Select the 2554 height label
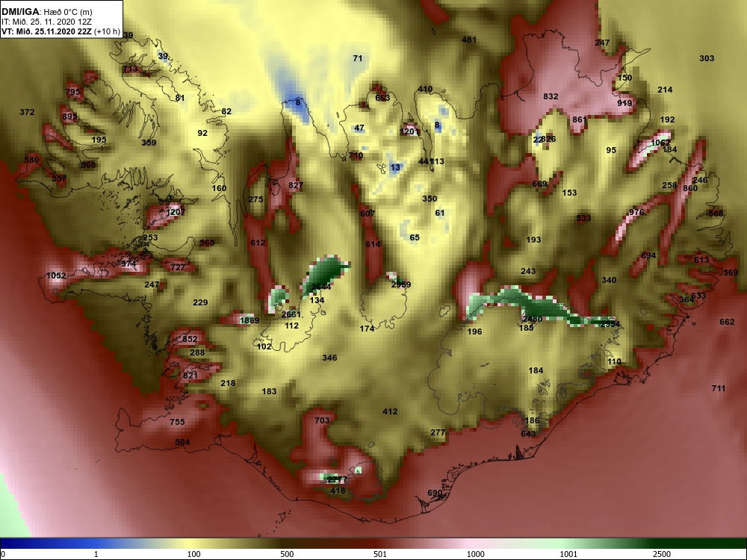The image size is (747, 560). [610, 324]
